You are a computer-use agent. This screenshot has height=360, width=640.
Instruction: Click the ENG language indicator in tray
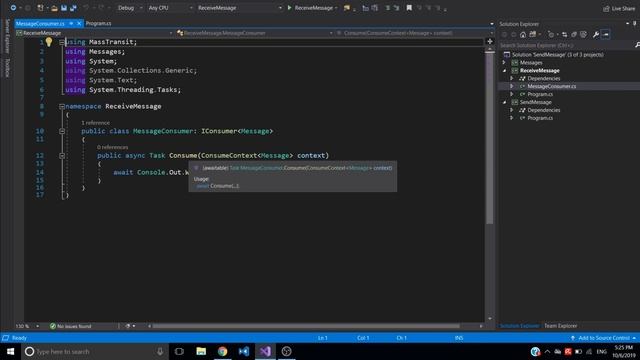pyautogui.click(x=602, y=351)
